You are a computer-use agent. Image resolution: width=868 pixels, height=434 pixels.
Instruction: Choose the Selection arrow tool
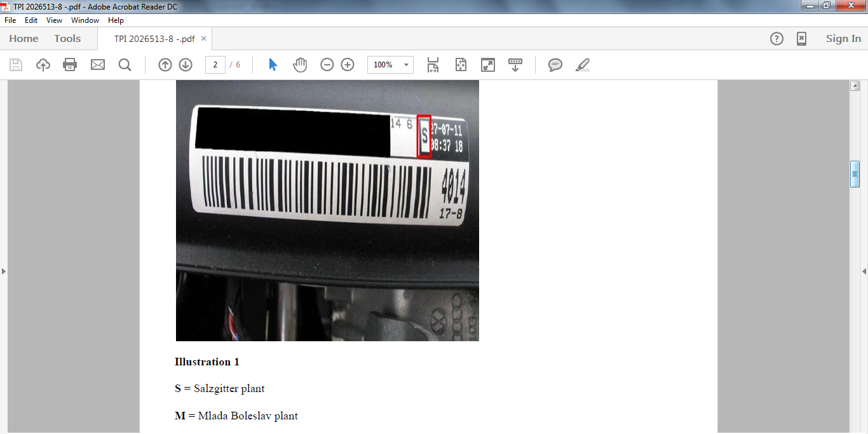click(x=273, y=65)
